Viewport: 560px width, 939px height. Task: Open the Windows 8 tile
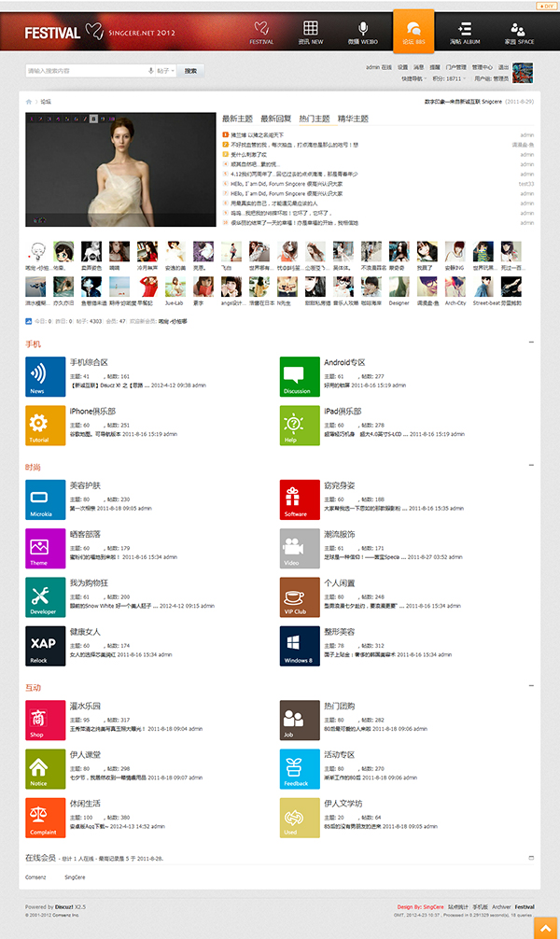click(300, 646)
